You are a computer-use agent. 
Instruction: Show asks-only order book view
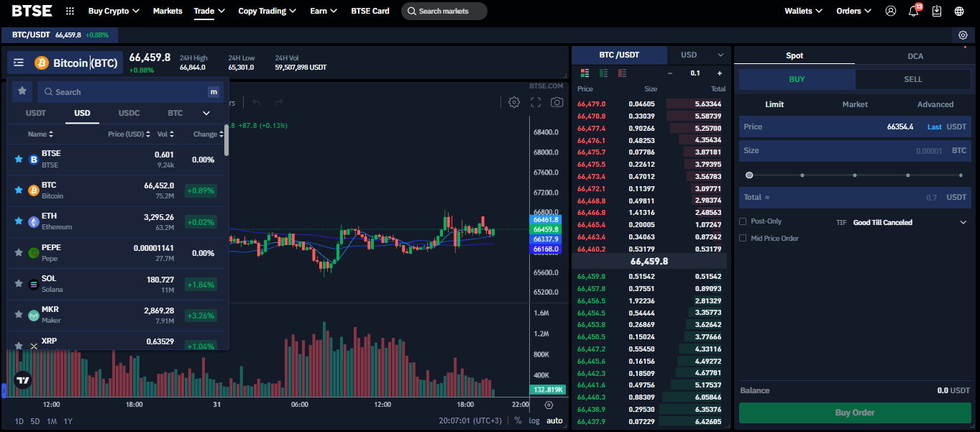(x=622, y=73)
